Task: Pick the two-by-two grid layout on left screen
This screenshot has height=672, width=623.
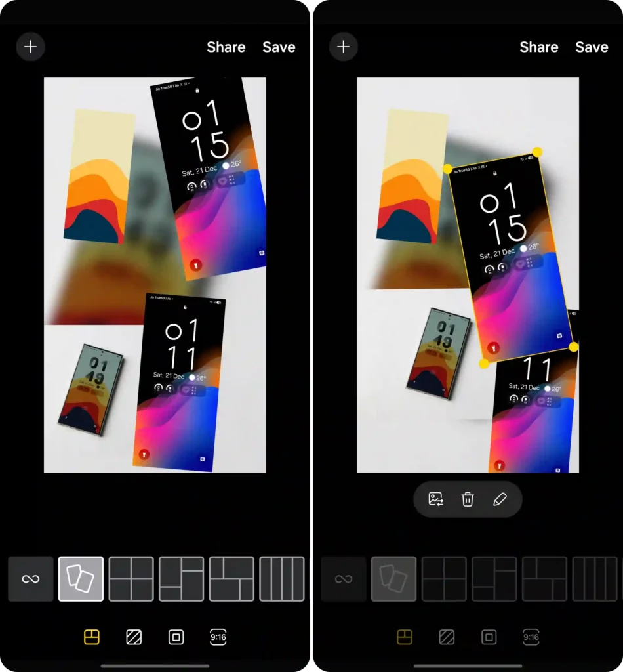Action: coord(131,579)
